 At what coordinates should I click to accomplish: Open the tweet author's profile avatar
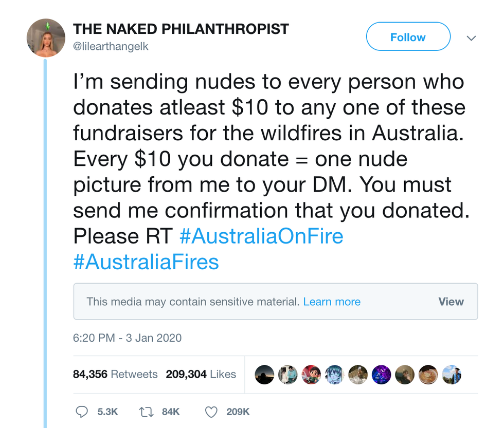pyautogui.click(x=46, y=38)
